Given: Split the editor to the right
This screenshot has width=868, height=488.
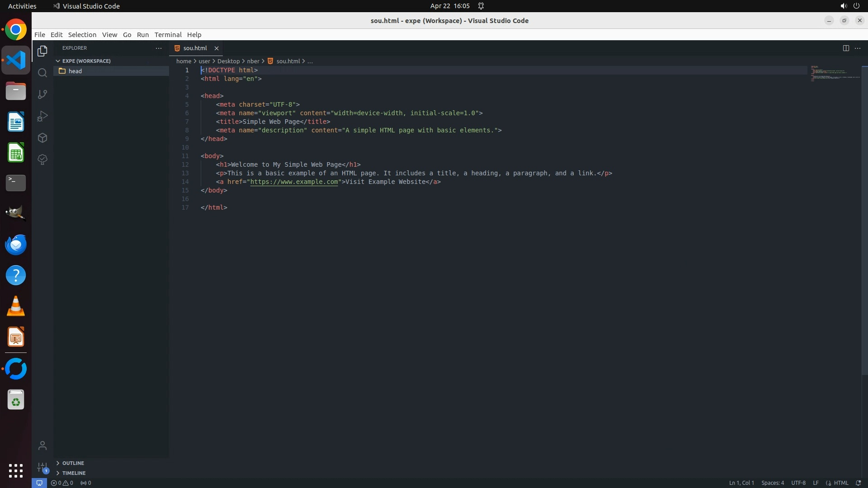Looking at the screenshot, I should [x=845, y=48].
